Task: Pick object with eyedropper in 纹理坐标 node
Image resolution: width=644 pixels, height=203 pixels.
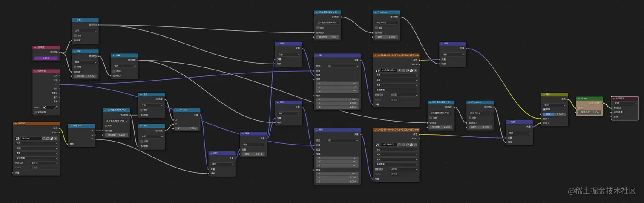Action: click(56, 107)
